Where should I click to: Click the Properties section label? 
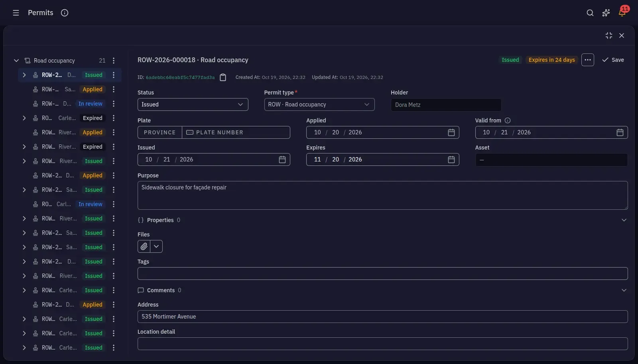pos(160,220)
